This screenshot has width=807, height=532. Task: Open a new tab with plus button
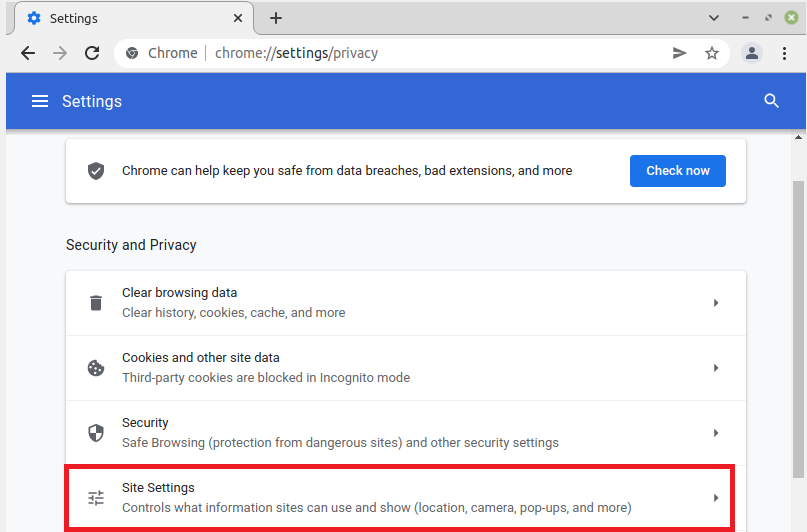click(276, 18)
